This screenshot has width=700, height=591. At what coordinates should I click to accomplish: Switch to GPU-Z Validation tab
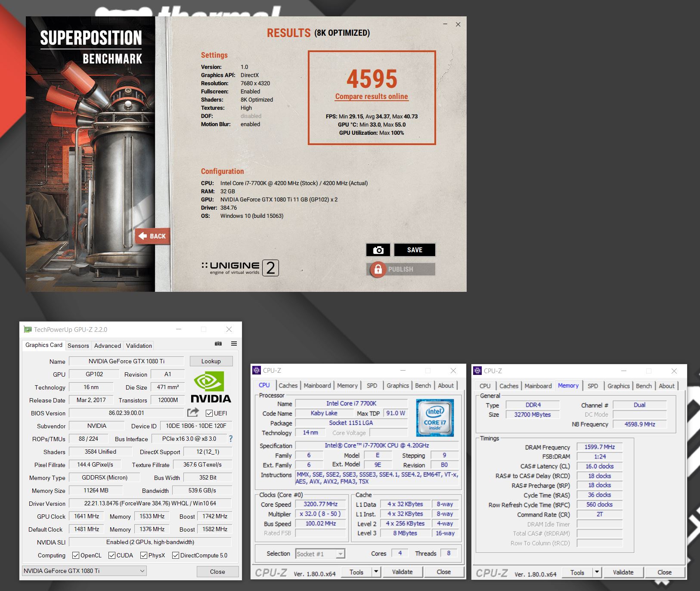tap(139, 346)
